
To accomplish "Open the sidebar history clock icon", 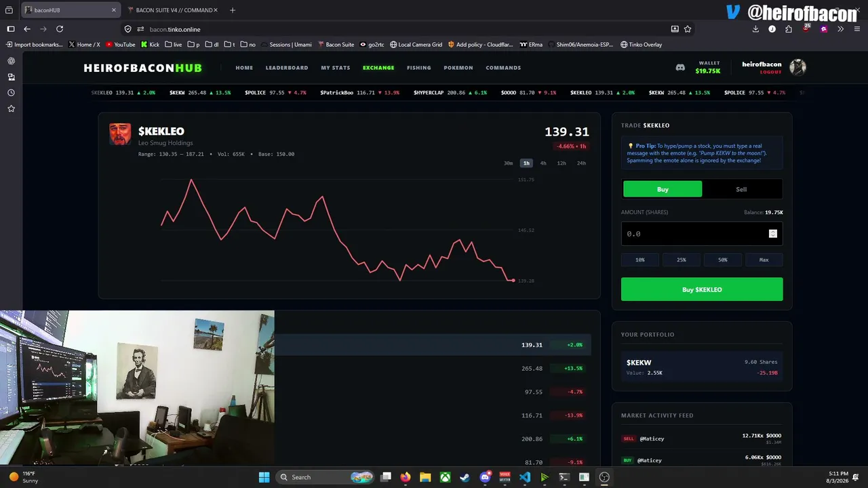I will 11,93.
